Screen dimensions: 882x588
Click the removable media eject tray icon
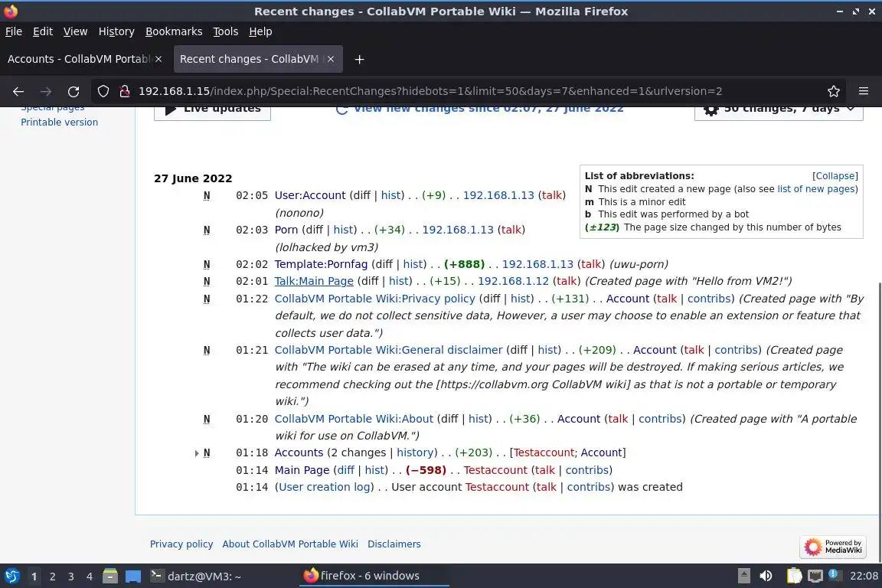[x=743, y=577]
